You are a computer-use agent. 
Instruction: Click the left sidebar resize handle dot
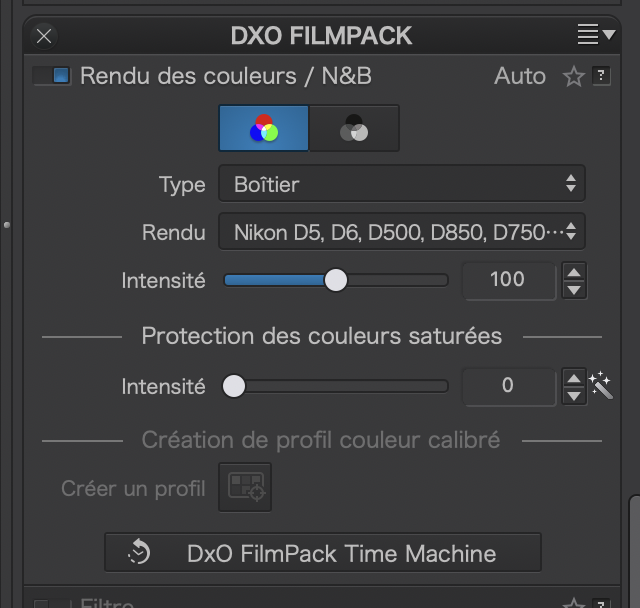[x=7, y=225]
